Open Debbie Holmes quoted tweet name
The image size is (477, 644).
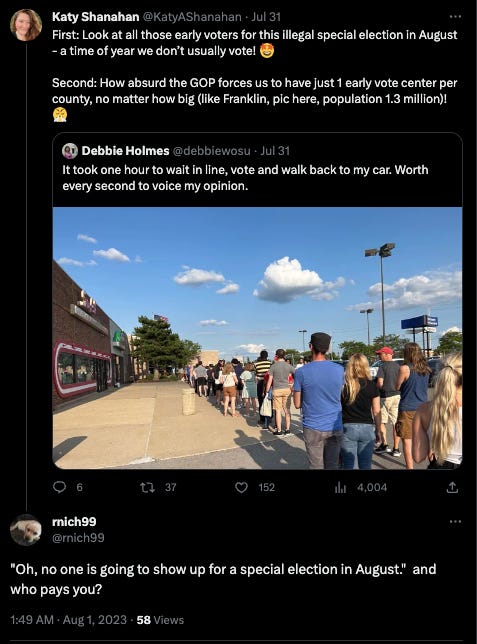tap(125, 151)
